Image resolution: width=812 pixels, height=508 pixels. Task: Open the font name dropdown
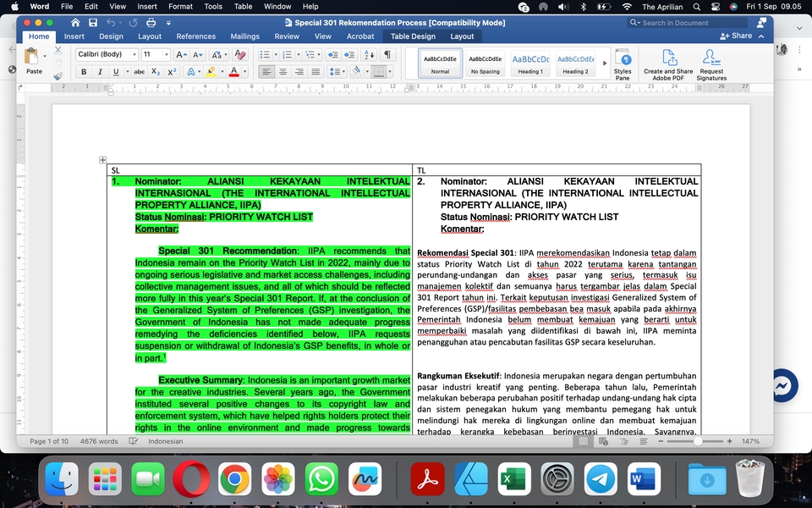(x=134, y=54)
